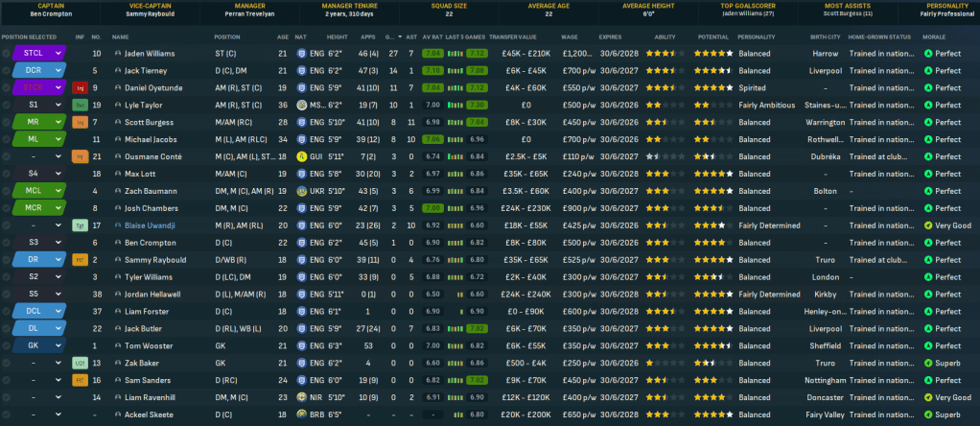Expand position dropdown for Ousmane Conté
The width and height of the screenshot is (980, 426).
click(x=58, y=156)
